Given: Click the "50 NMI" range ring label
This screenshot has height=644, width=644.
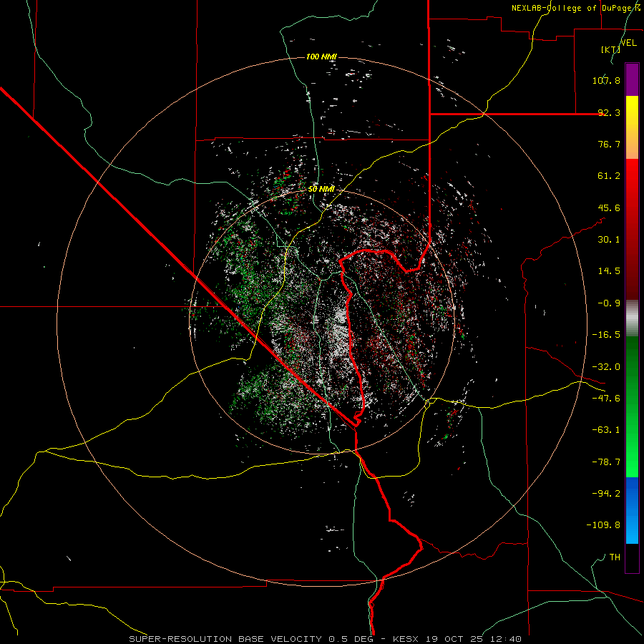Looking at the screenshot, I should coord(321,189).
